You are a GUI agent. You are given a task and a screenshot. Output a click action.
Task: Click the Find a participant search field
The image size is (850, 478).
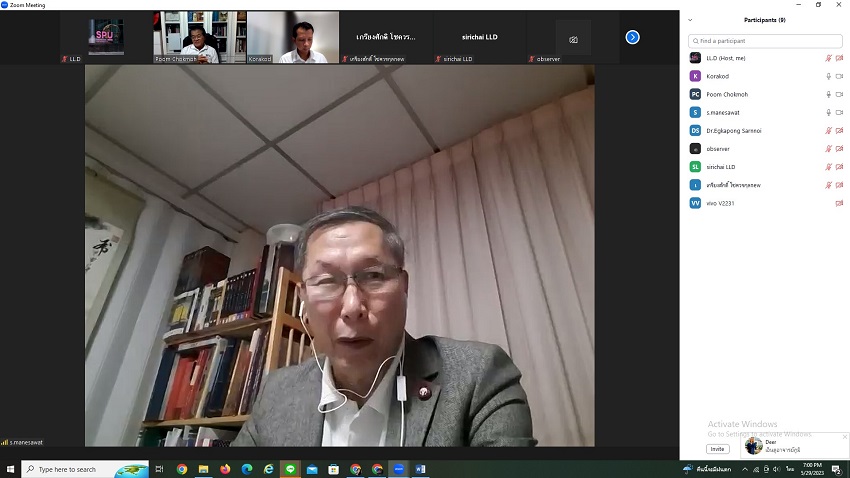pyautogui.click(x=765, y=41)
